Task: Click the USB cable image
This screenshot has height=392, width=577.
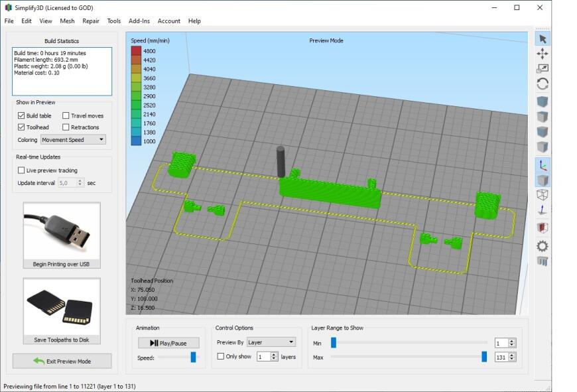Action: pyautogui.click(x=62, y=231)
